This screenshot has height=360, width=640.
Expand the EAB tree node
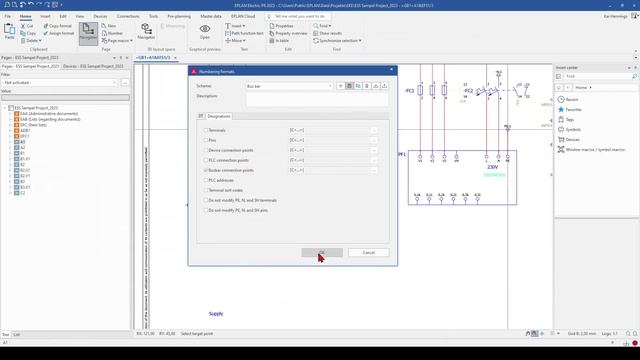(x=10, y=120)
